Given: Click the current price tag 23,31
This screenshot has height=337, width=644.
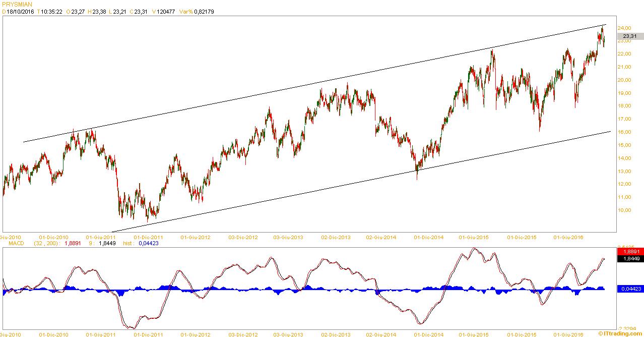Looking at the screenshot, I should 629,36.
